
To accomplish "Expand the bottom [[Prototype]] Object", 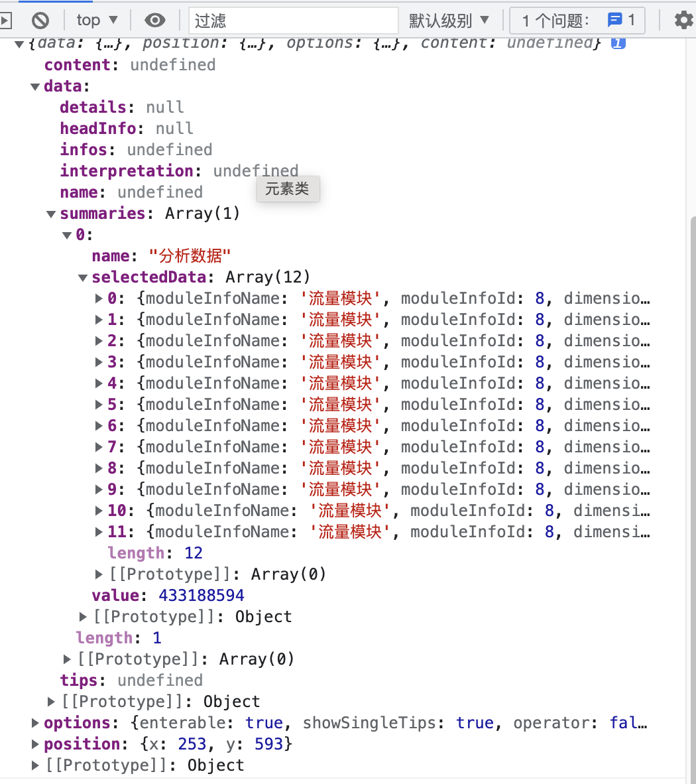I will point(34,765).
